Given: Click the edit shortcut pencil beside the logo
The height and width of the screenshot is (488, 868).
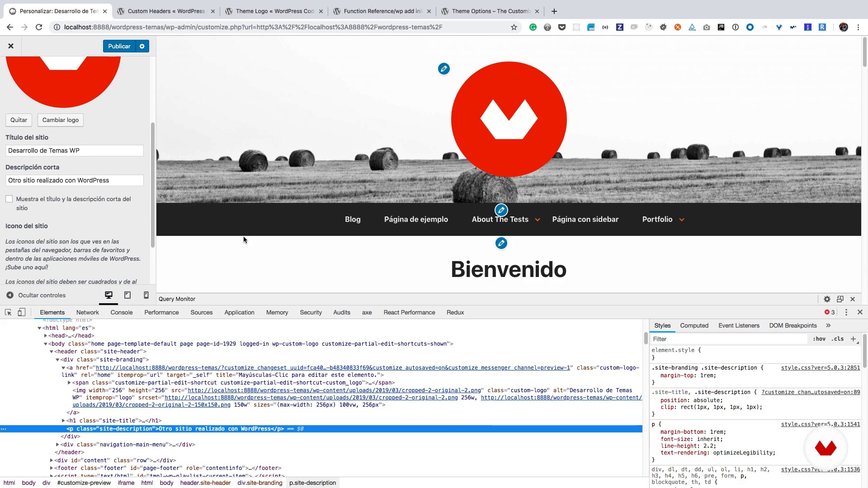Looking at the screenshot, I should (444, 69).
